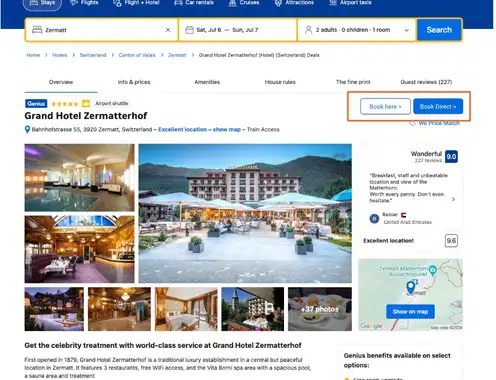Click the Google logo on map
The image size is (496, 380).
pyautogui.click(x=371, y=326)
